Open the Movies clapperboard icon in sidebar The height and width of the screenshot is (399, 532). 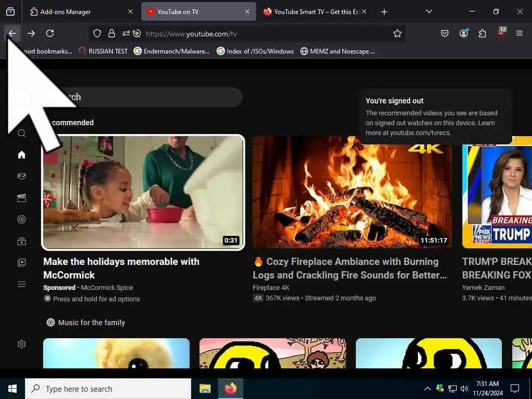pos(21,198)
